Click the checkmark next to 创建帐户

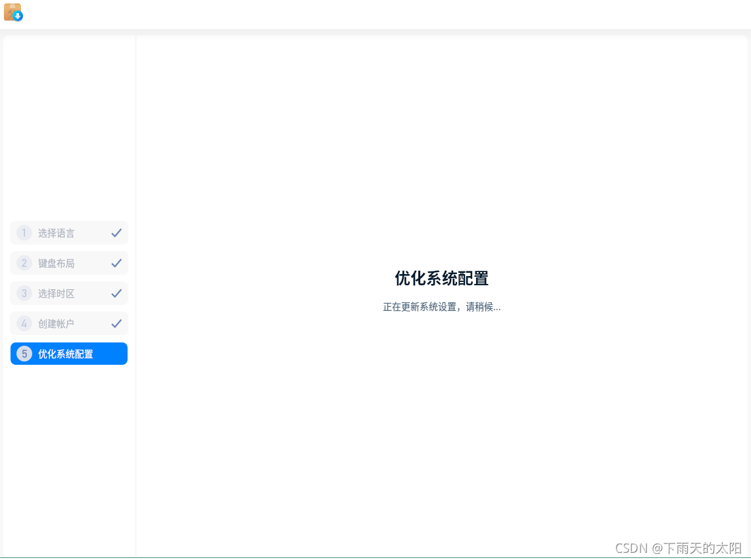(116, 325)
